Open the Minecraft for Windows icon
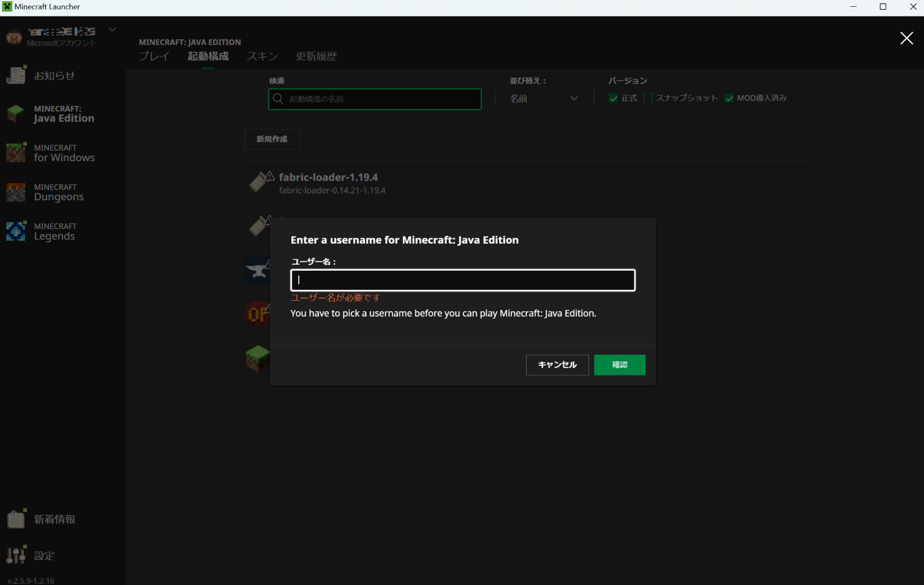This screenshot has height=585, width=924. point(16,153)
